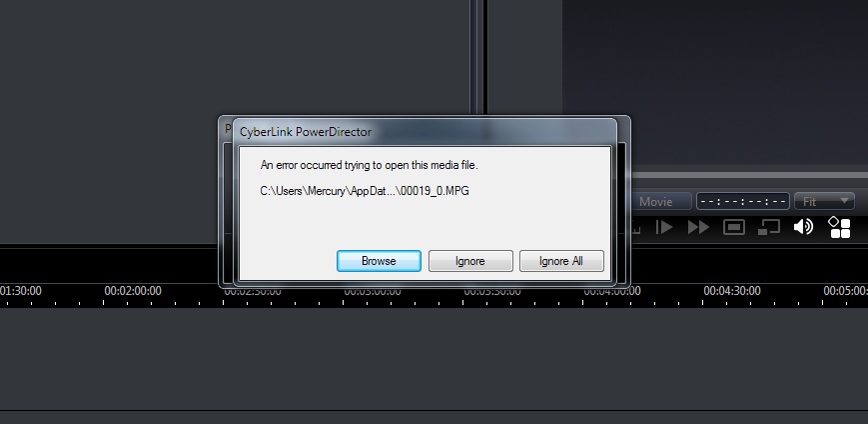This screenshot has height=424, width=868.
Task: Select the Movie preview mode tab
Action: coord(661,201)
